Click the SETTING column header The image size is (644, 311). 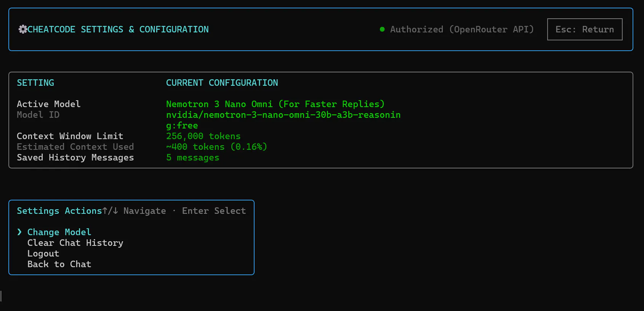35,83
